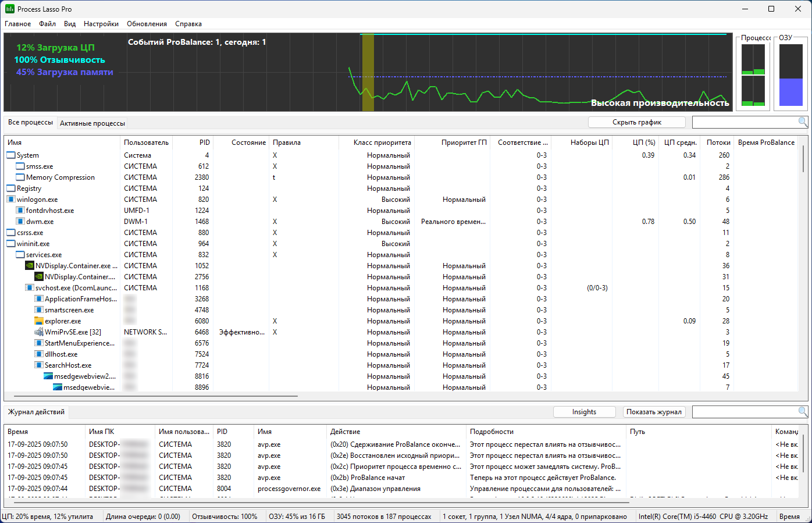Click the ApplicationFrameHost icon

click(39, 299)
